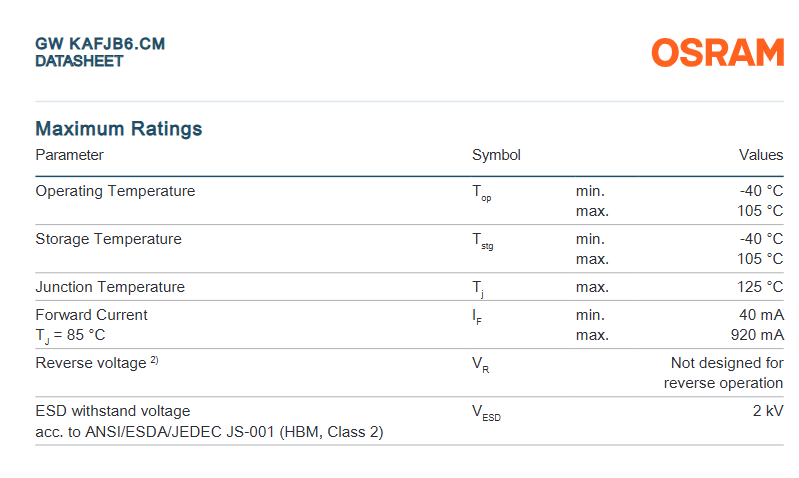Click the Storage Temperature parameter text

(108, 239)
